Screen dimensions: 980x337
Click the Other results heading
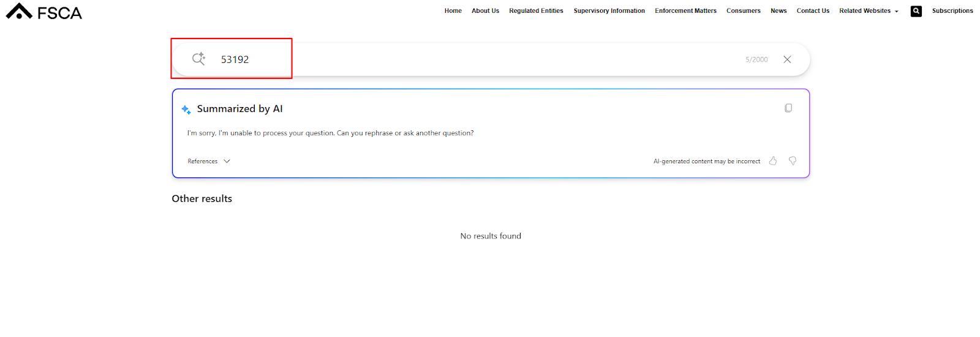pos(202,199)
